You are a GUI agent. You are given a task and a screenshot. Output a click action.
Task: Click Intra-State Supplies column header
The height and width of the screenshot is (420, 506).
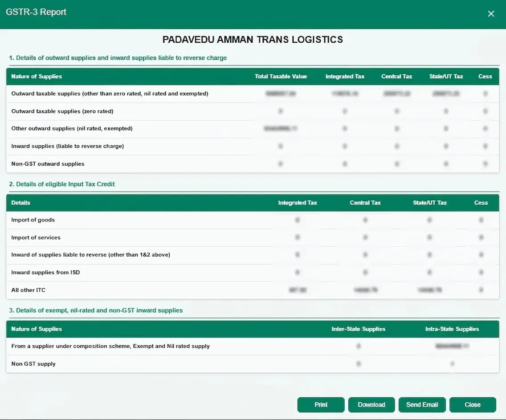click(x=452, y=329)
